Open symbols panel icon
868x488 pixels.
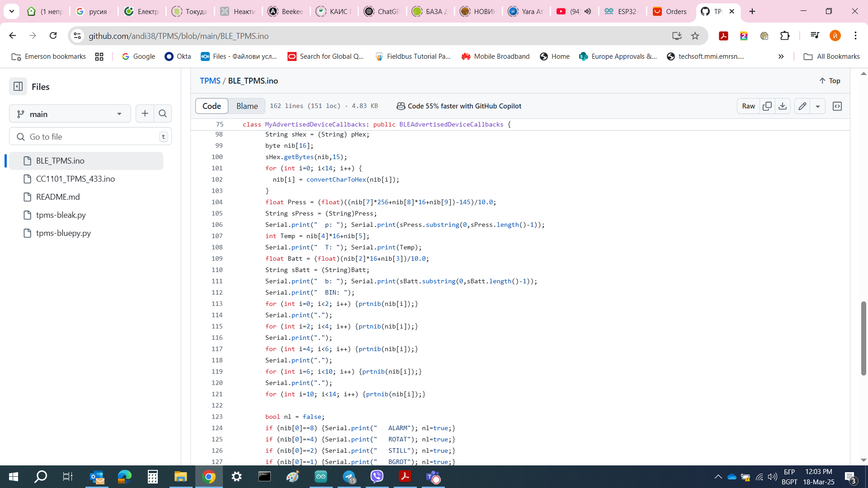pos(837,106)
